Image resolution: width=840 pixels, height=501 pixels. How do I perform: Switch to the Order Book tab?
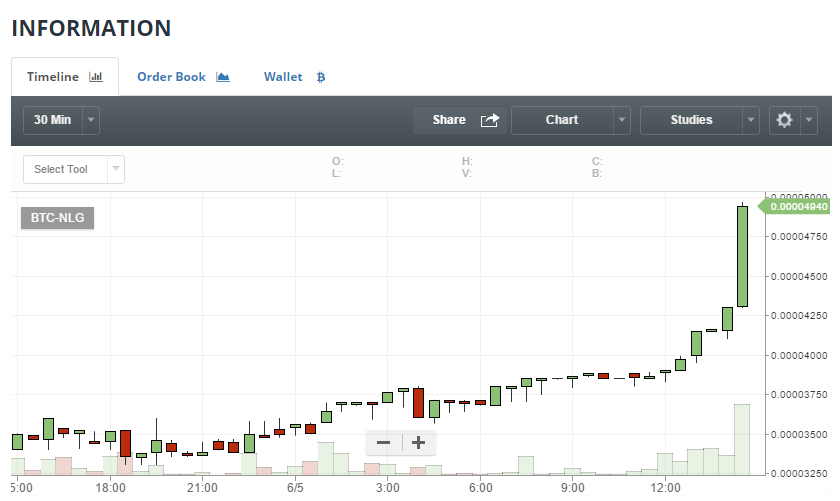pyautogui.click(x=183, y=77)
